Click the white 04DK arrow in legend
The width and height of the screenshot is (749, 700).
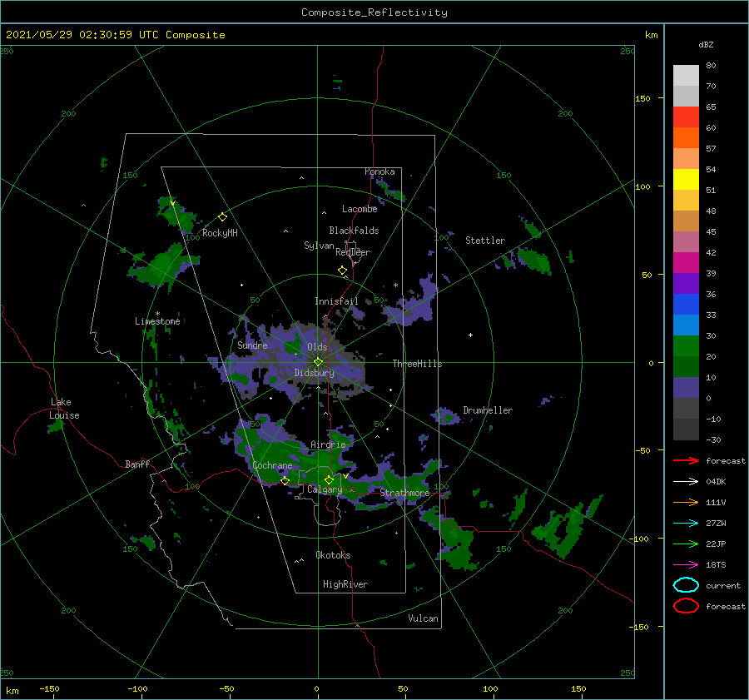686,482
